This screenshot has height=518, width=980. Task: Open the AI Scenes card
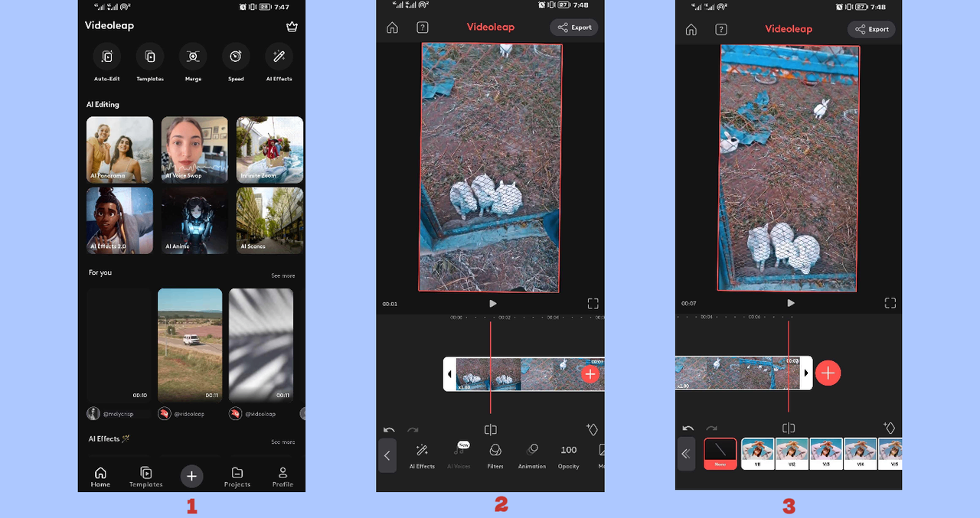[x=269, y=220]
